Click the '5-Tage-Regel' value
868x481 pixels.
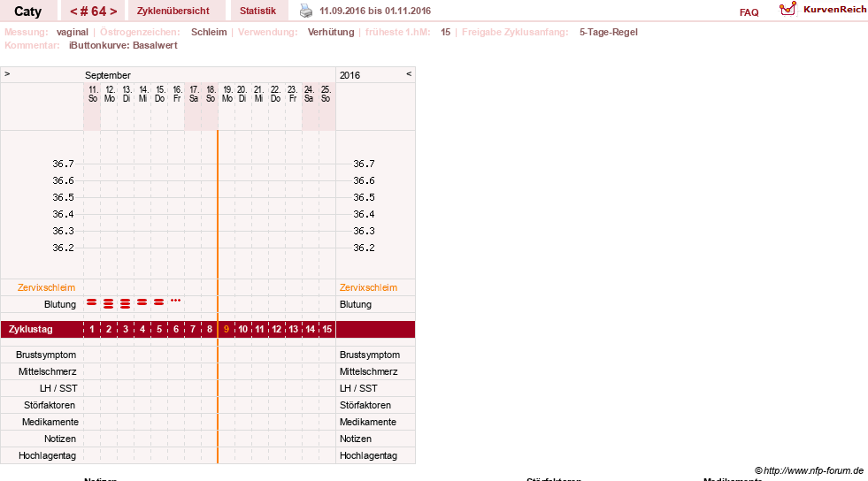point(609,32)
